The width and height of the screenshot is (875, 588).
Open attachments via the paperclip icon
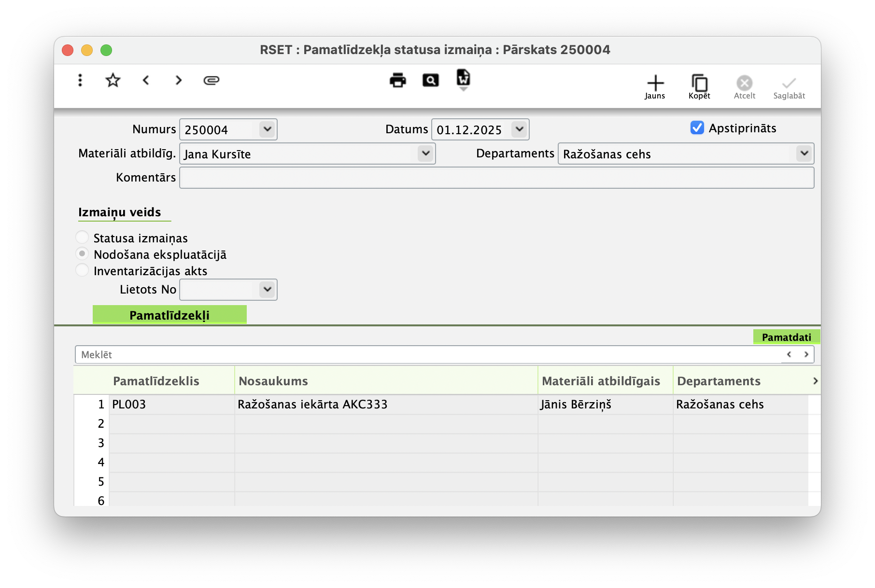coord(212,80)
